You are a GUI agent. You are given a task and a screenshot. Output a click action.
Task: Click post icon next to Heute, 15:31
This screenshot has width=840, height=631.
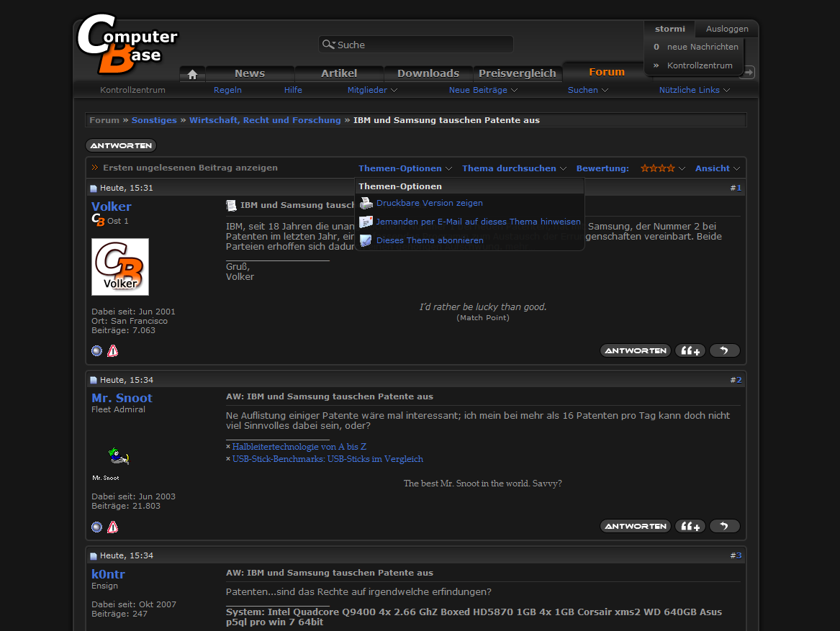(x=94, y=189)
